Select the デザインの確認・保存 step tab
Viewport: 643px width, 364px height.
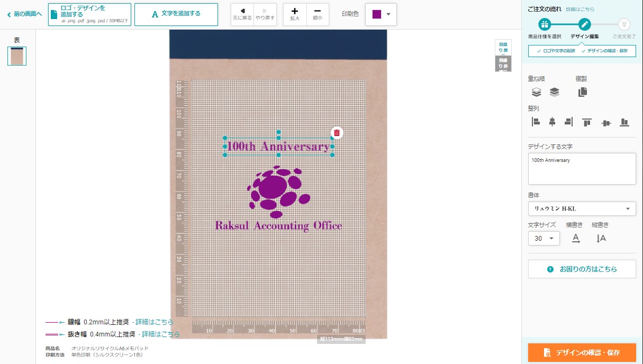[606, 51]
